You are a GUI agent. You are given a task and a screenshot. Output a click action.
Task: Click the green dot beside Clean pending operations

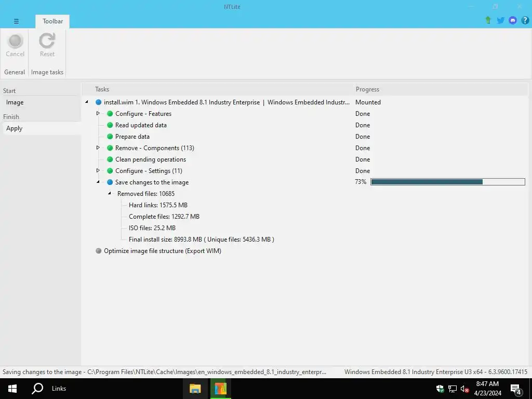(110, 159)
